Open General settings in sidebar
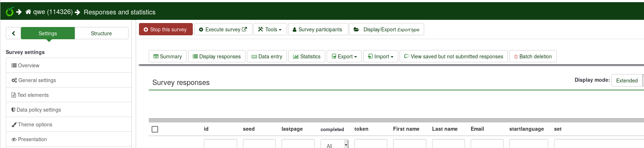This screenshot has height=148, width=644. 37,80
